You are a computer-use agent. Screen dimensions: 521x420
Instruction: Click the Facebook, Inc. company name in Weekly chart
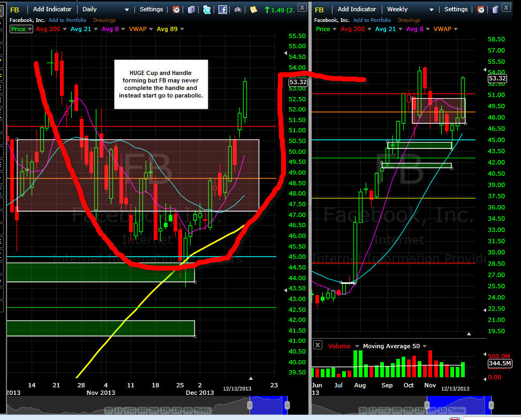point(331,20)
